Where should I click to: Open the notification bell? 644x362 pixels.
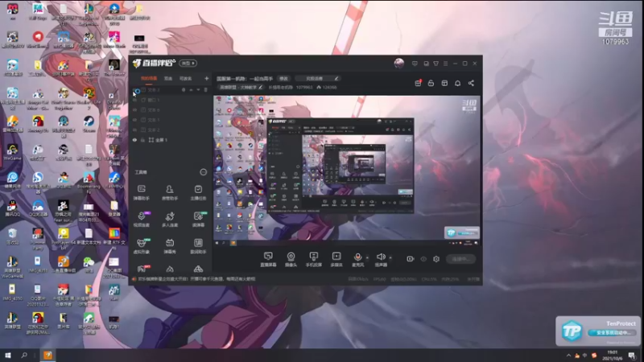click(457, 83)
